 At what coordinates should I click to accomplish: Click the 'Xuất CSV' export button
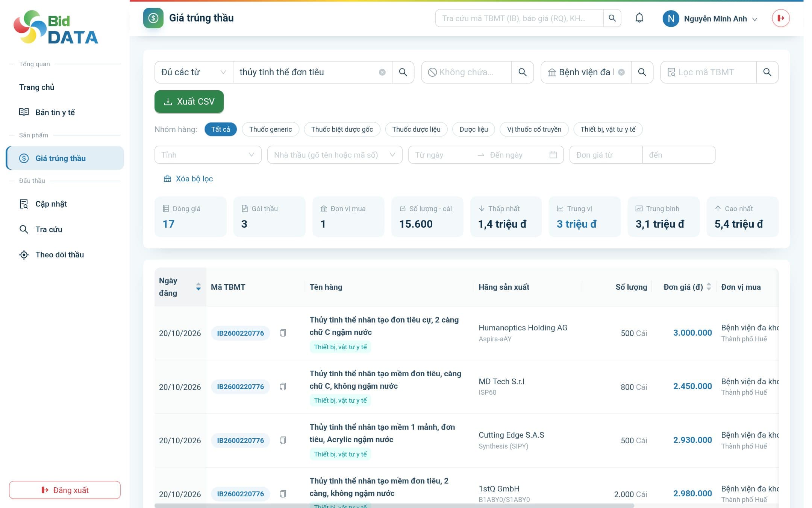coord(189,102)
